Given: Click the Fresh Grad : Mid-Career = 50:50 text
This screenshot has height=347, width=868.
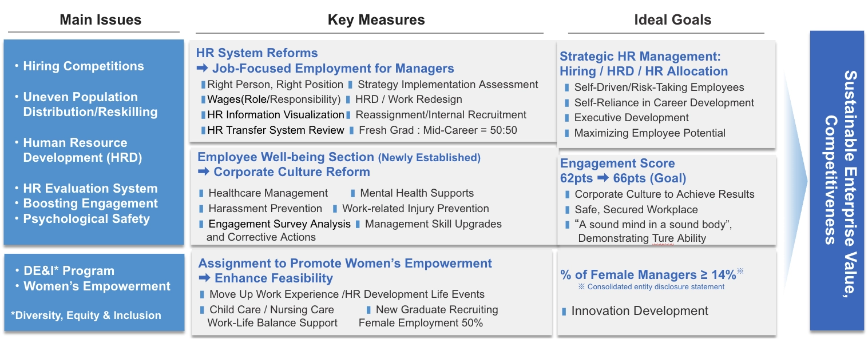Looking at the screenshot, I should (438, 130).
